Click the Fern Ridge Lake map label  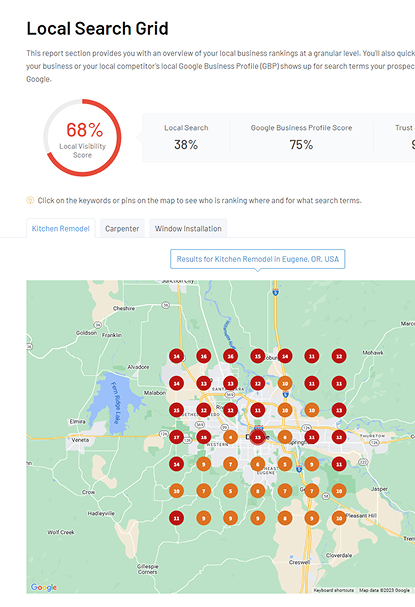117,403
